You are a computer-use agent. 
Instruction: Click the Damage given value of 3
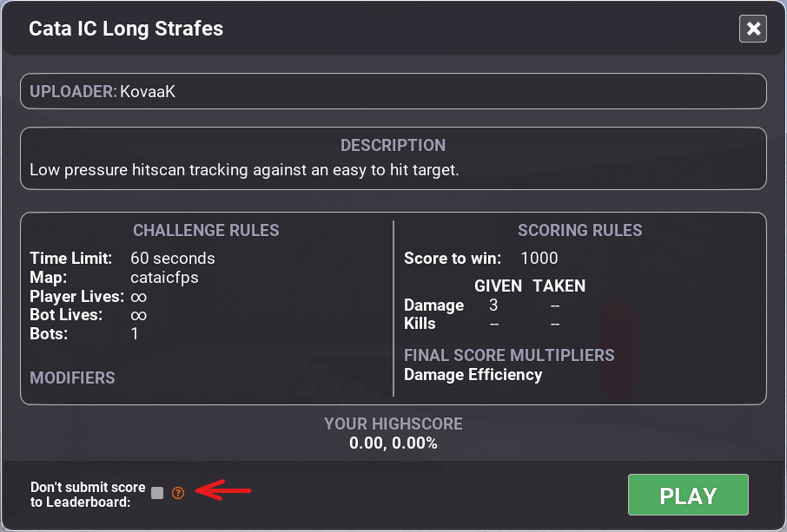pos(494,305)
